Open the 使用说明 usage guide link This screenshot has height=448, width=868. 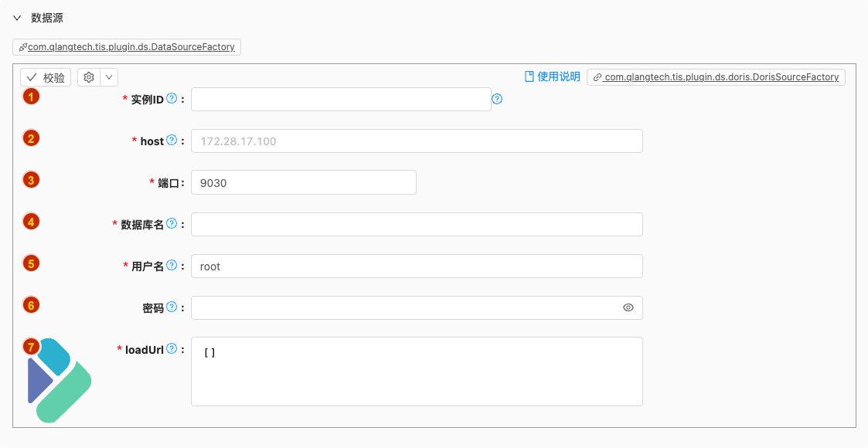pos(552,76)
